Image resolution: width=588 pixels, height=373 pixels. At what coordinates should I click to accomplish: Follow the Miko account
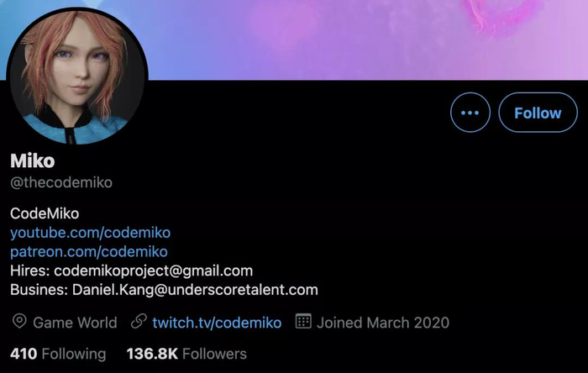point(538,113)
